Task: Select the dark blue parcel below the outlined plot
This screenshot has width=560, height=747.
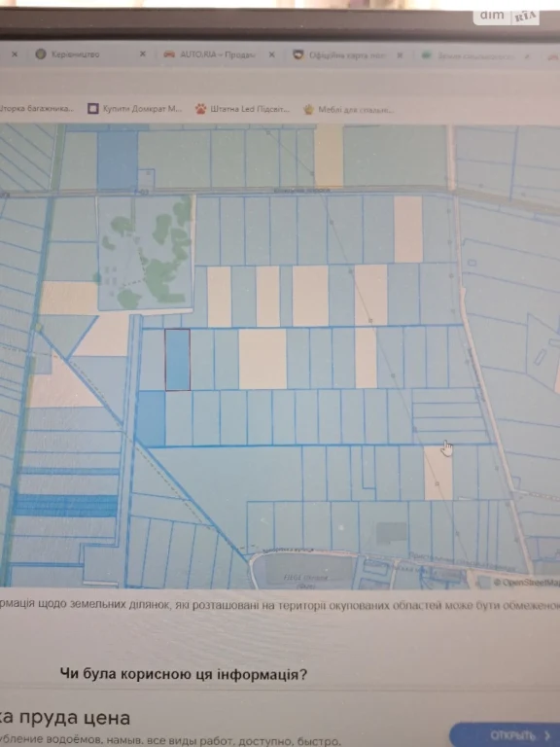Action: pyautogui.click(x=151, y=418)
